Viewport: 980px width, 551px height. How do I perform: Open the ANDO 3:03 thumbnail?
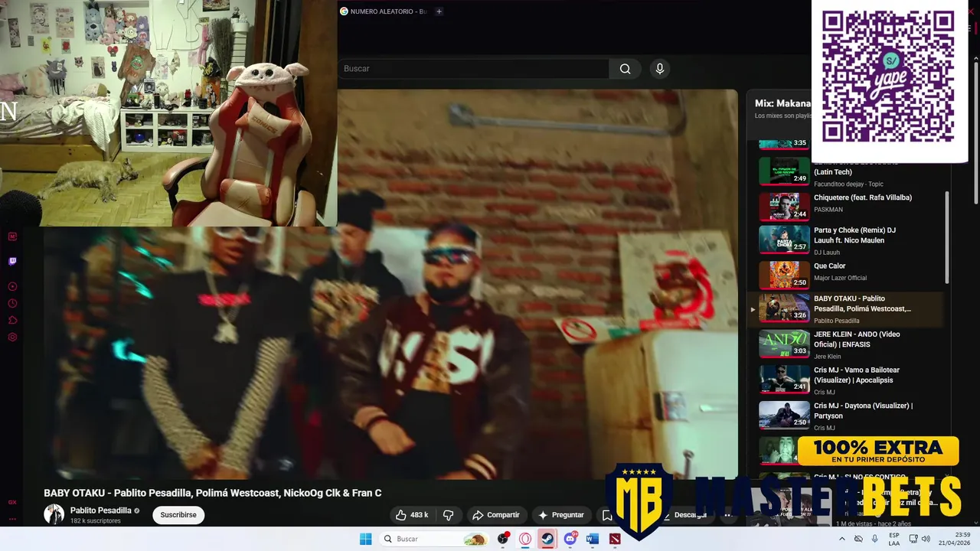(784, 344)
